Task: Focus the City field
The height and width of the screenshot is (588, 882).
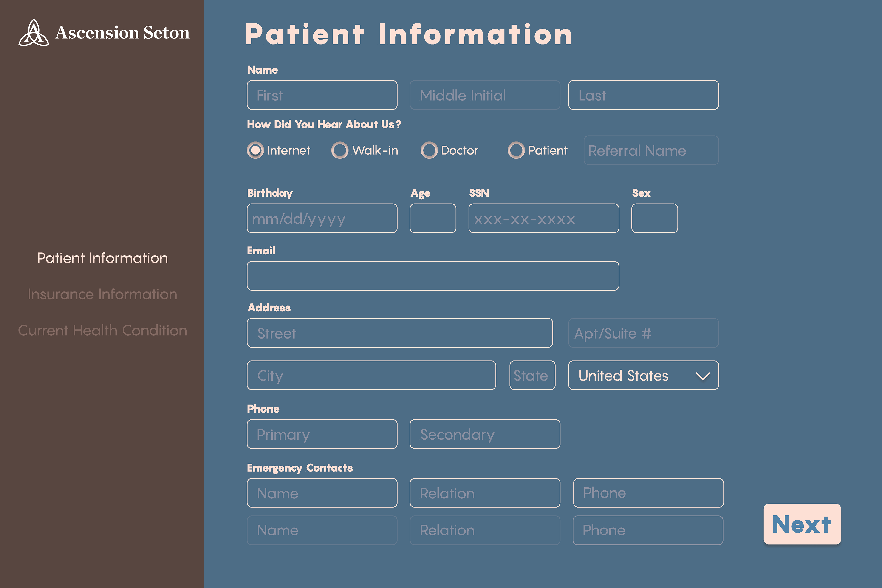Action: pos(371,375)
